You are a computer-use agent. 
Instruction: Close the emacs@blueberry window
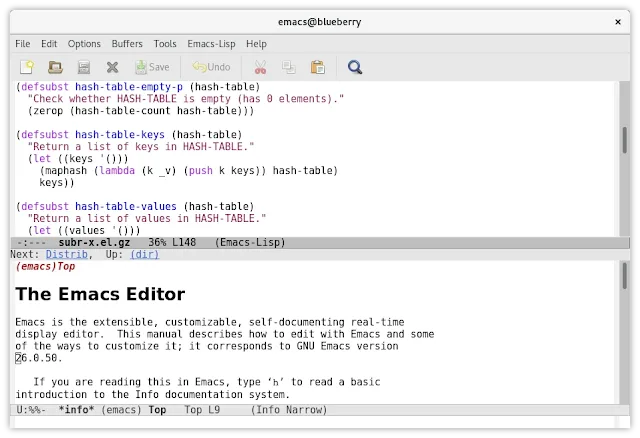(618, 22)
